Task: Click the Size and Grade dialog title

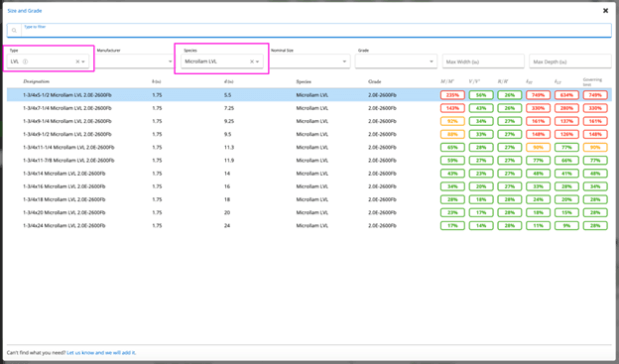Action: [x=25, y=11]
